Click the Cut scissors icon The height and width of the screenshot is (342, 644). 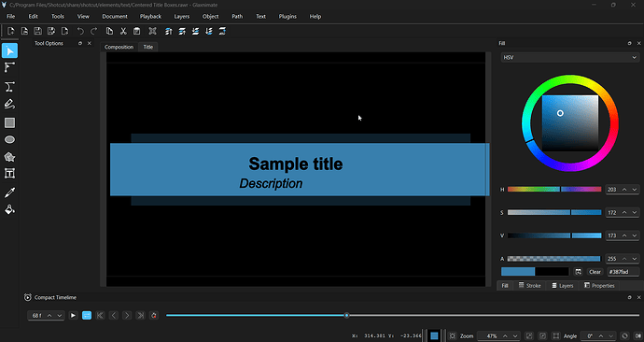coord(123,31)
